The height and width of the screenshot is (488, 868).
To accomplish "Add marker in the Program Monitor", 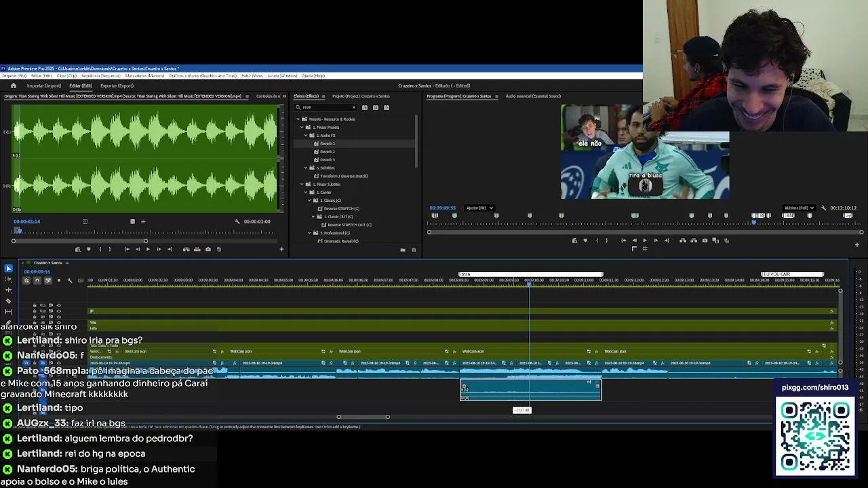I will 585,240.
